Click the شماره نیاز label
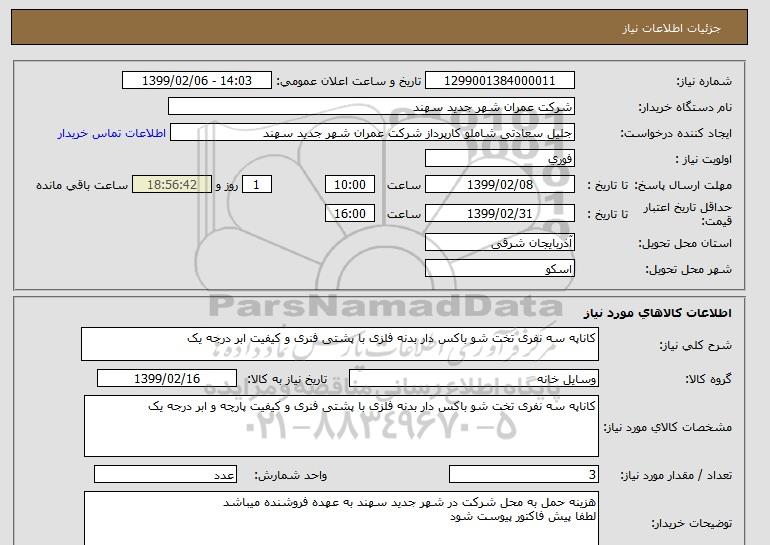Image resolution: width=770 pixels, height=545 pixels. pos(704,81)
